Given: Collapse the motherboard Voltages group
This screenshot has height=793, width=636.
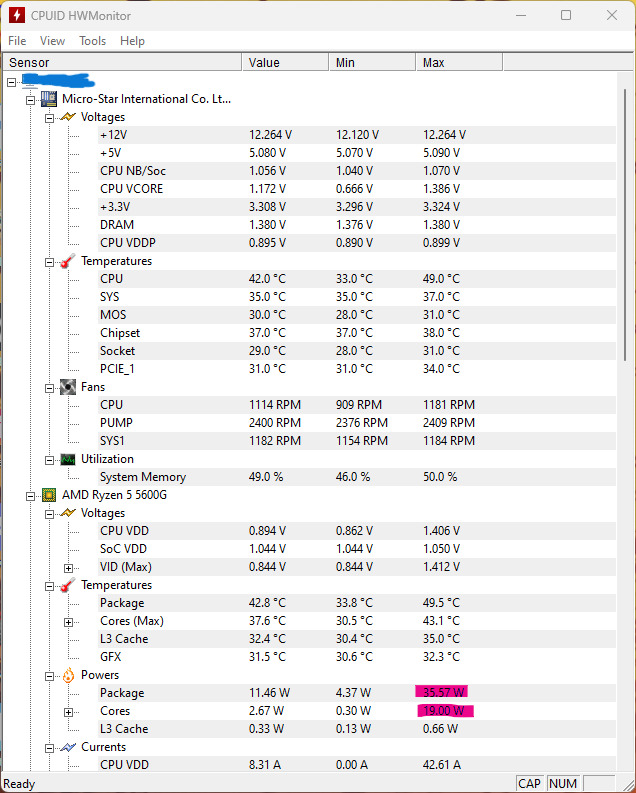Looking at the screenshot, I should (50, 118).
